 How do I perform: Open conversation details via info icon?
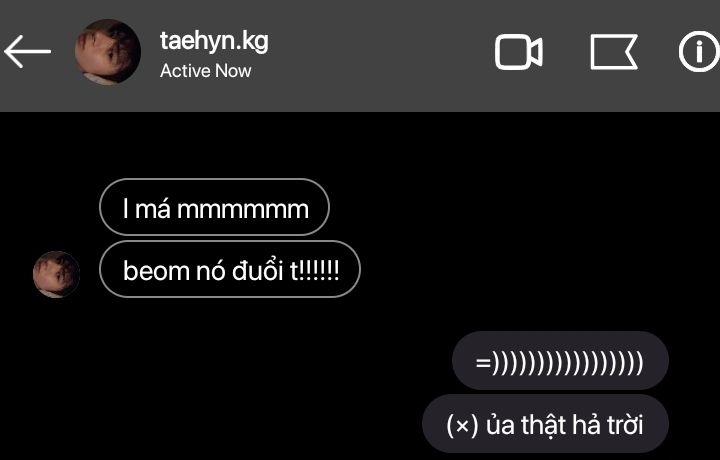(x=699, y=51)
